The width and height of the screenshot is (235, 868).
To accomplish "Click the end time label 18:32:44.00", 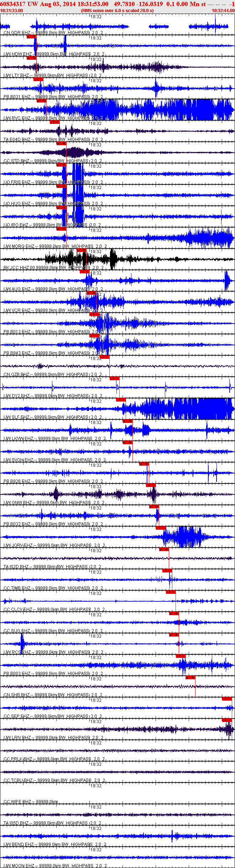I will point(223,11).
